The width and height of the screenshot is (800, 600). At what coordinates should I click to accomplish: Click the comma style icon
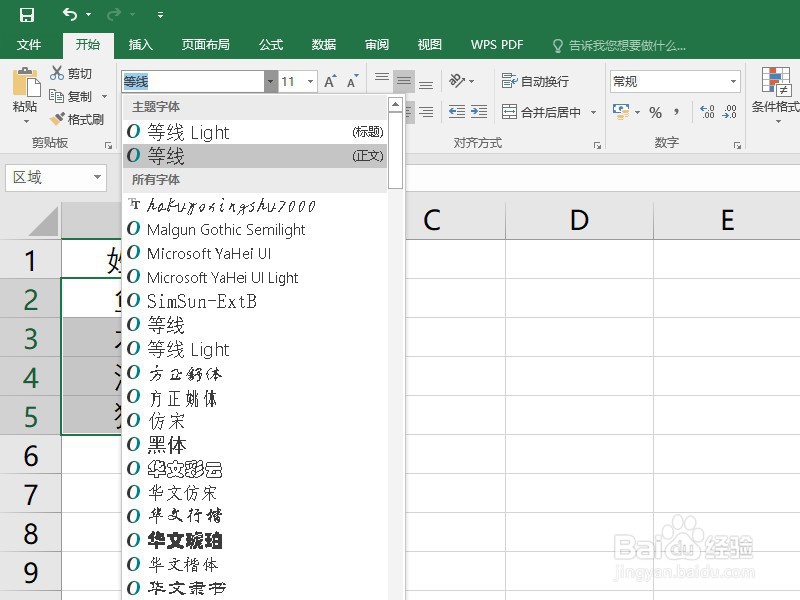pyautogui.click(x=677, y=111)
